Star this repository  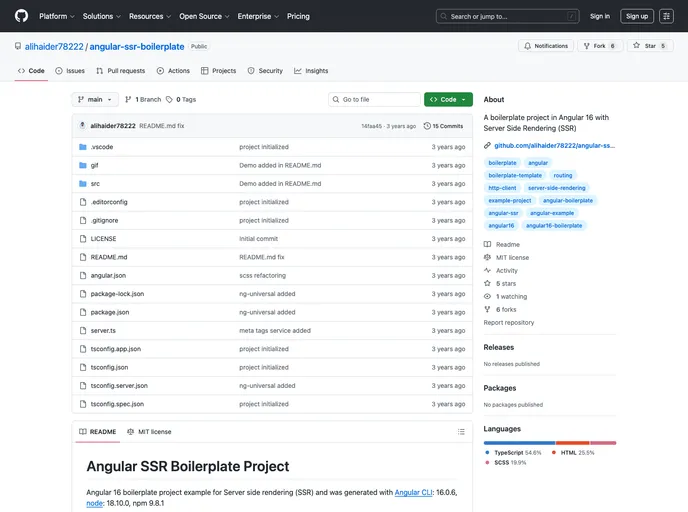[x=649, y=46]
